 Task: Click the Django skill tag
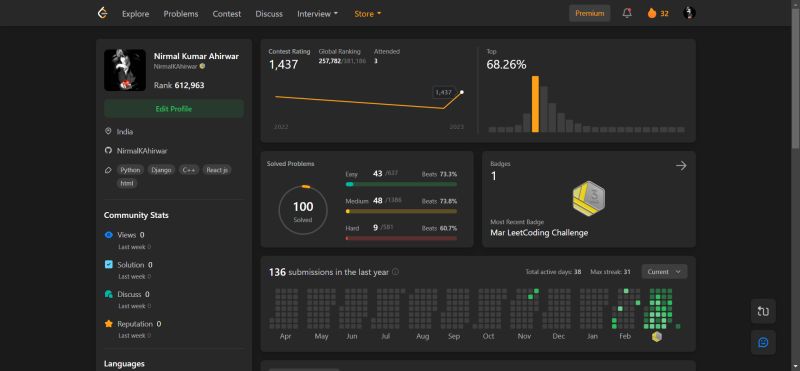[161, 170]
